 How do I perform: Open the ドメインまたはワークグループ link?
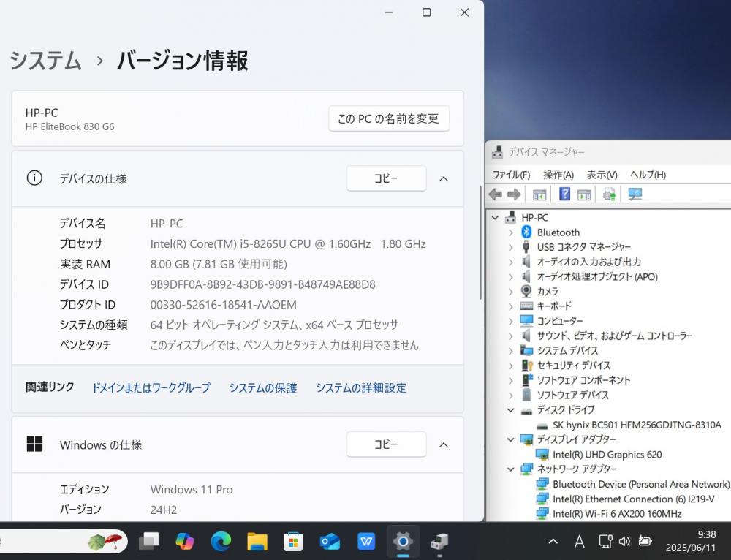tap(151, 387)
